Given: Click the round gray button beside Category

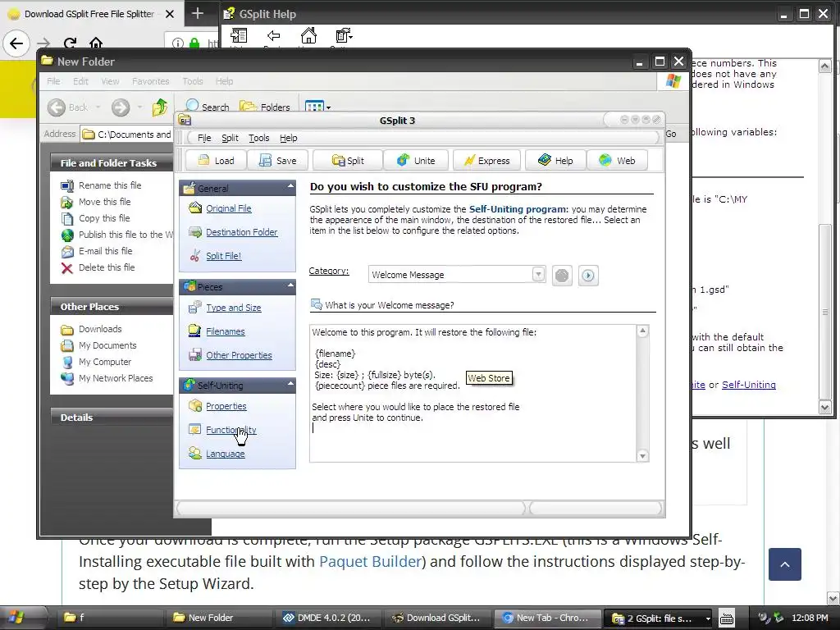Looking at the screenshot, I should coord(562,276).
